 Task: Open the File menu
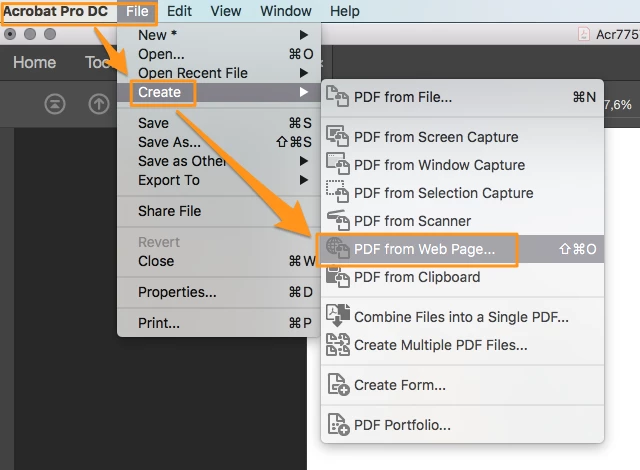(137, 11)
